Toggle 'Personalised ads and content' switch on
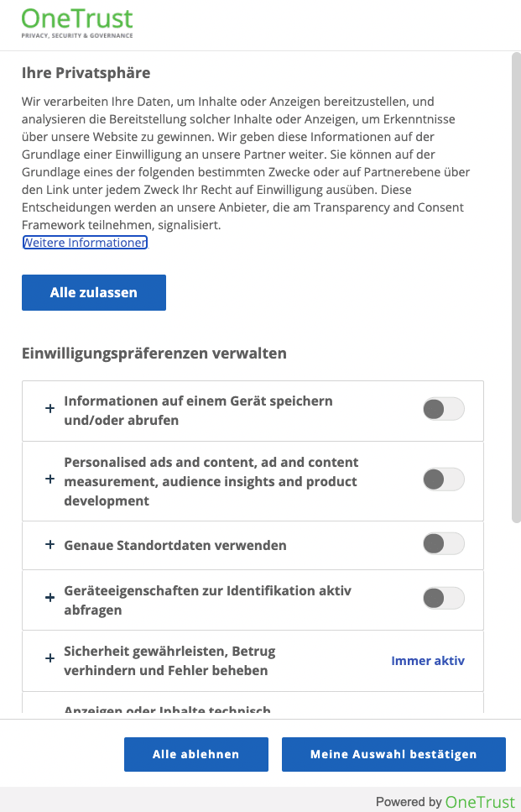This screenshot has height=812, width=521. [x=443, y=480]
